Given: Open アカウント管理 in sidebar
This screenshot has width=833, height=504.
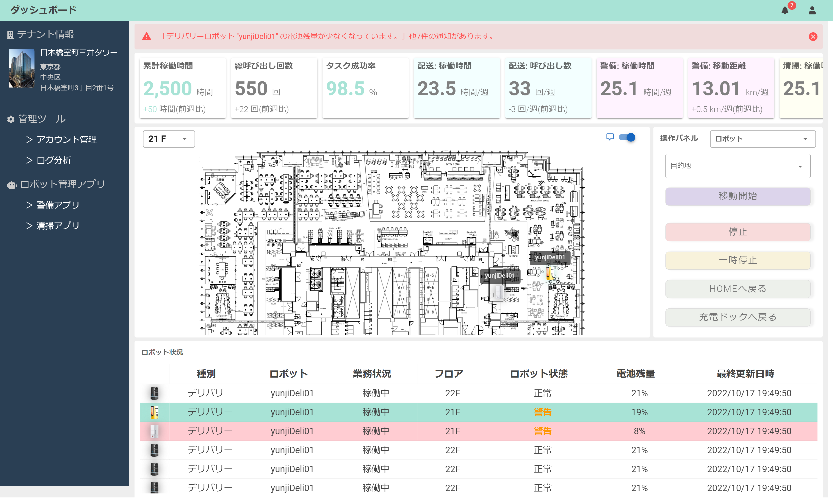Looking at the screenshot, I should [x=67, y=140].
